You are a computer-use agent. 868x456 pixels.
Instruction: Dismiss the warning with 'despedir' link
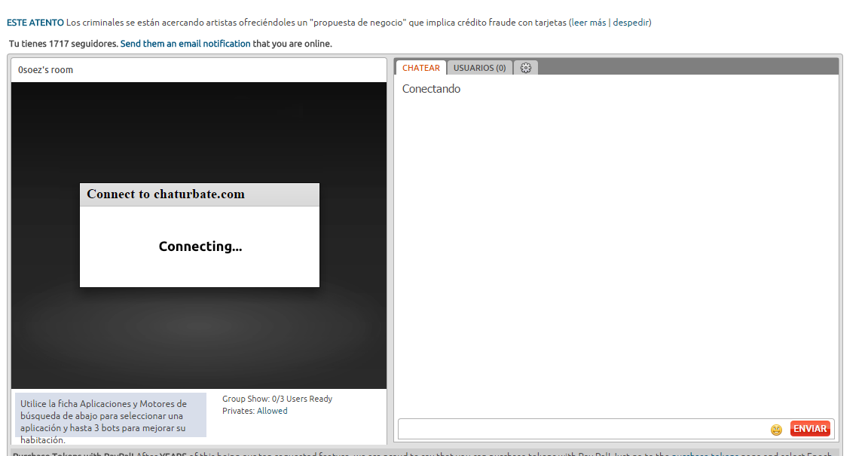(631, 23)
